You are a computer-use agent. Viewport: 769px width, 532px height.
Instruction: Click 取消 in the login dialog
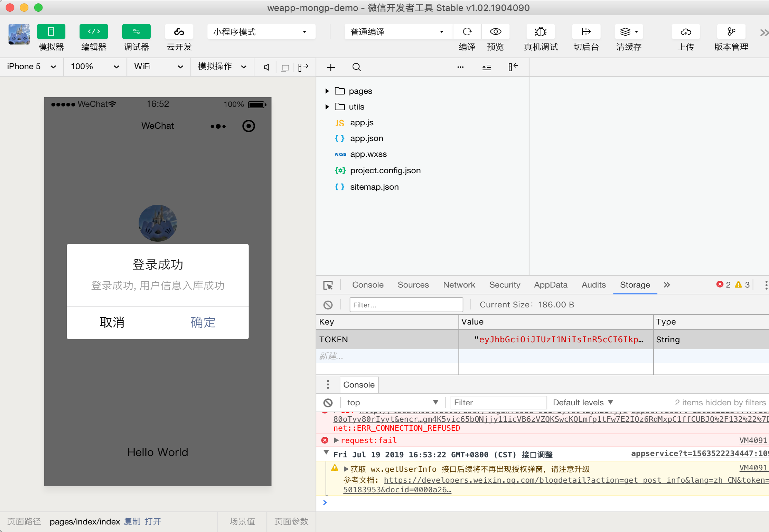click(x=112, y=322)
